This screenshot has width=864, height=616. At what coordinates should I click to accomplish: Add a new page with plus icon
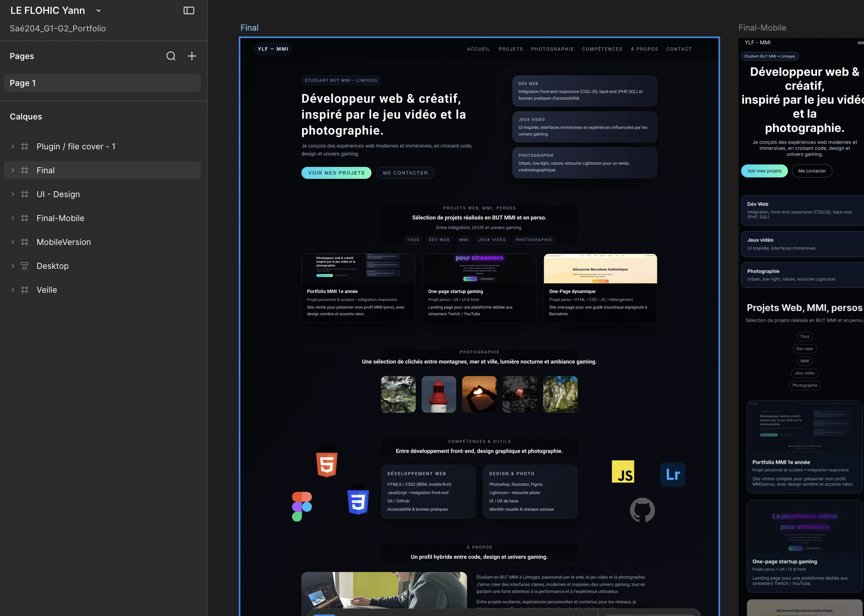click(x=192, y=56)
